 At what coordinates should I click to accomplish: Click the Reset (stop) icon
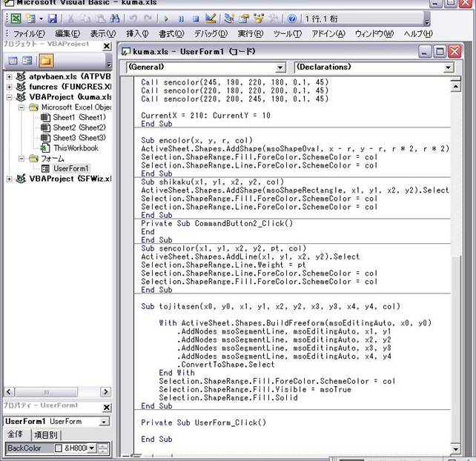click(196, 19)
